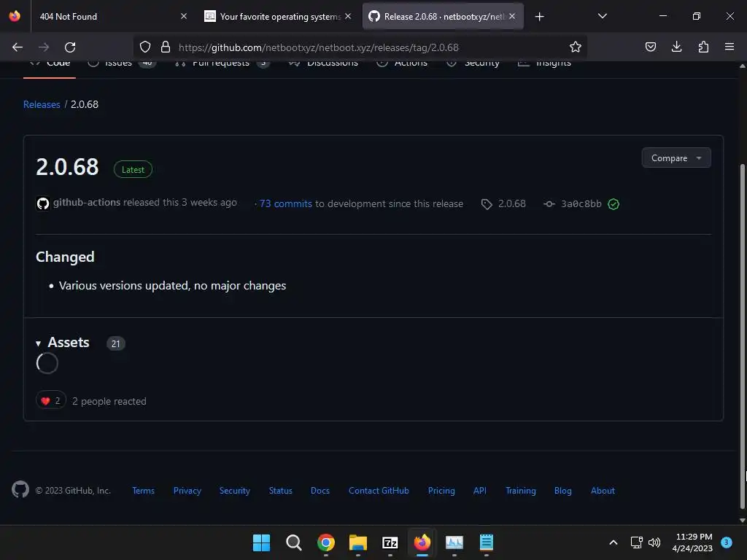747x560 pixels.
Task: Open the shield tracking protection icon
Action: tap(145, 47)
